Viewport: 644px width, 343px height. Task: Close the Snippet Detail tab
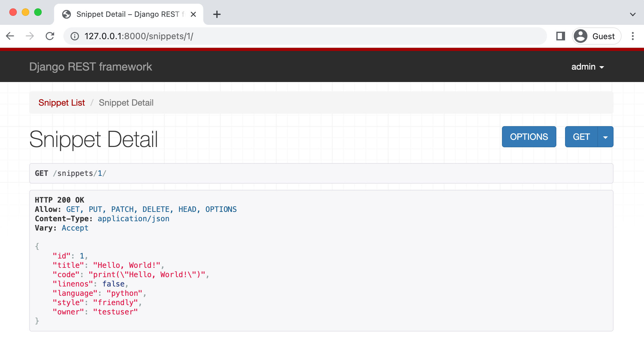click(193, 14)
